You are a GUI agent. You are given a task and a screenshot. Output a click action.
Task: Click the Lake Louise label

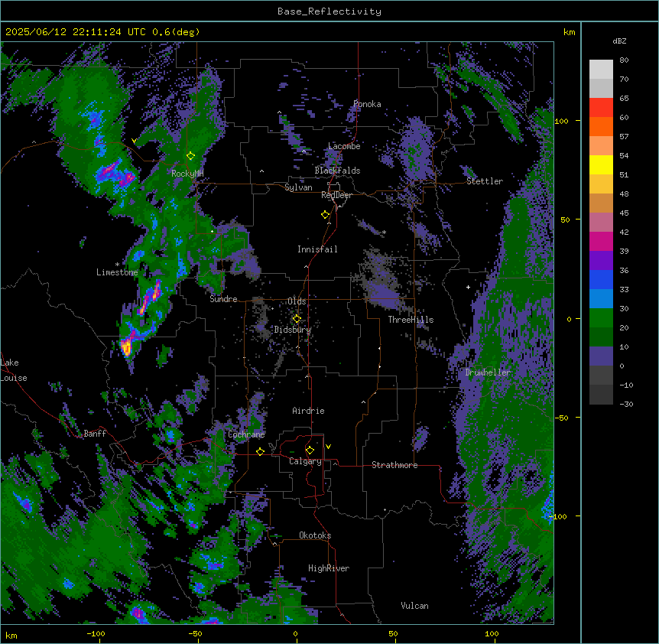[14, 370]
